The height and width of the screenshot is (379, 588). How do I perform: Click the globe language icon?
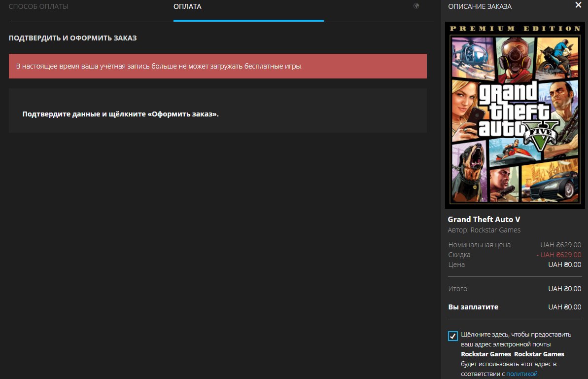[416, 6]
